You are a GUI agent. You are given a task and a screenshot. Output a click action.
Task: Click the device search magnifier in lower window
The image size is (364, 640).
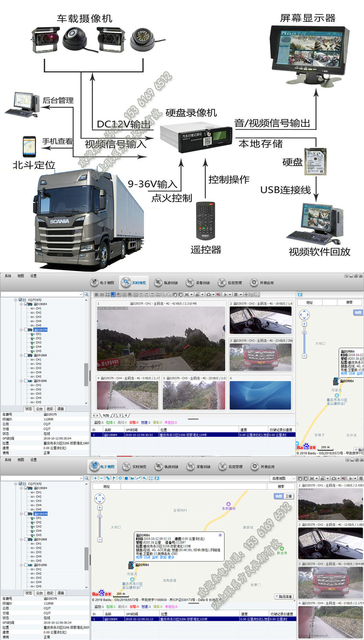87,478
